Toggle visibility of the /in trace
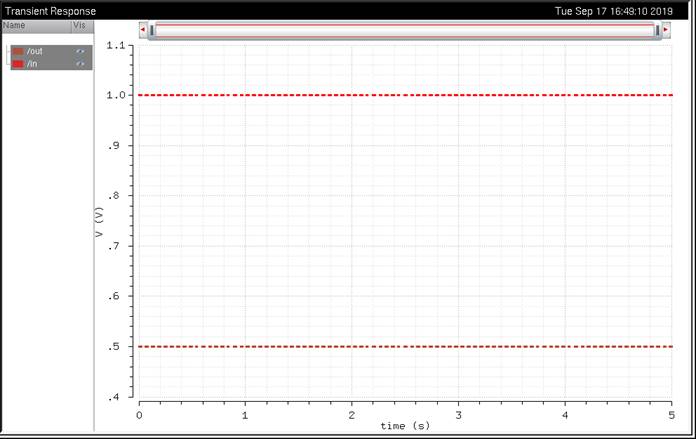The image size is (696, 439). [80, 64]
